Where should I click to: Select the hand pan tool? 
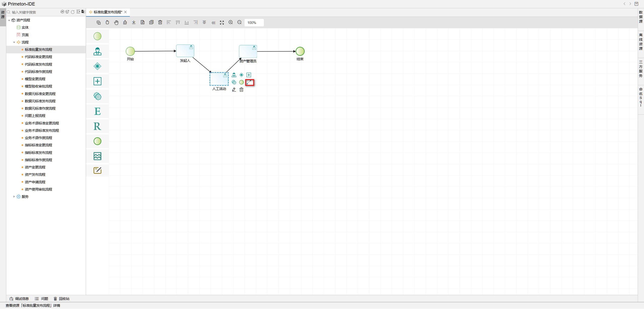click(x=116, y=23)
